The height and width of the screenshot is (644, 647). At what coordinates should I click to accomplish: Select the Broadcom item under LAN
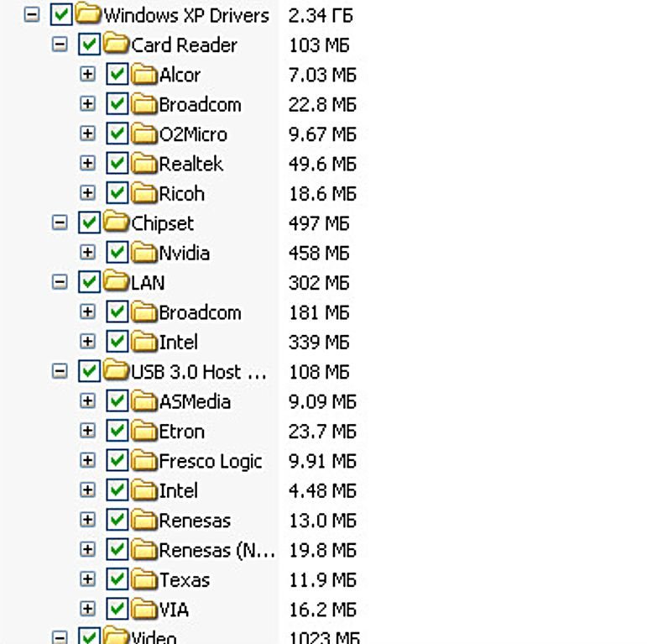click(200, 312)
